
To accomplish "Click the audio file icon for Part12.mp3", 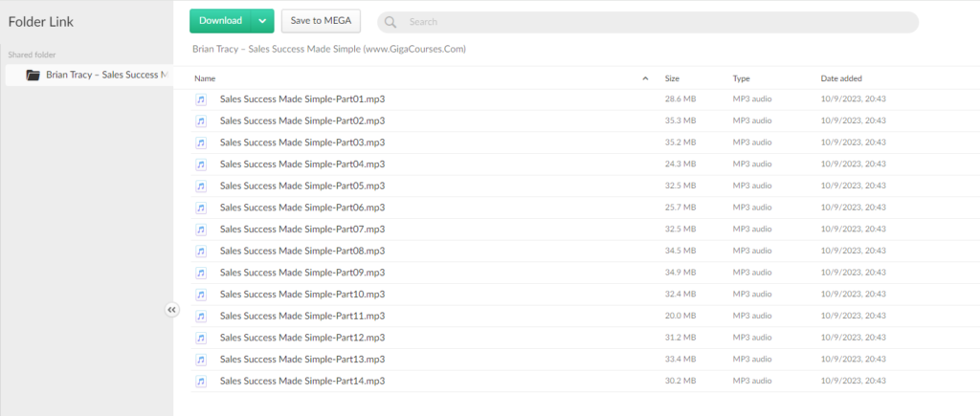I will [201, 339].
